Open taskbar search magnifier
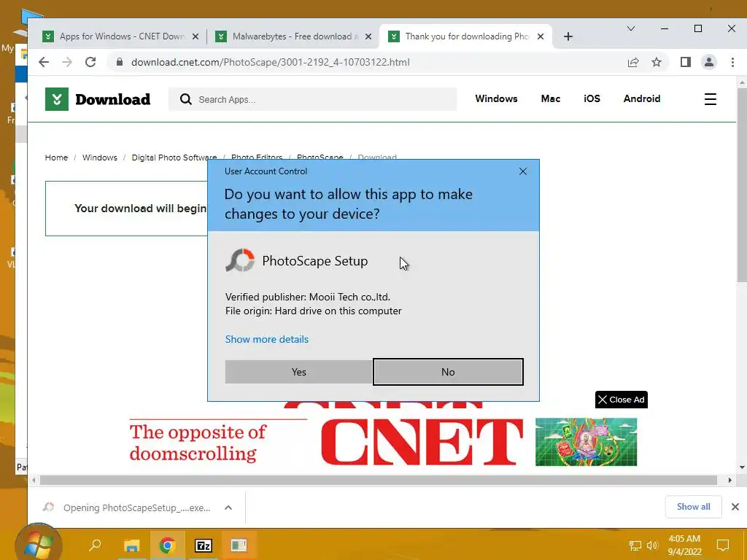747x560 pixels. coord(96,545)
